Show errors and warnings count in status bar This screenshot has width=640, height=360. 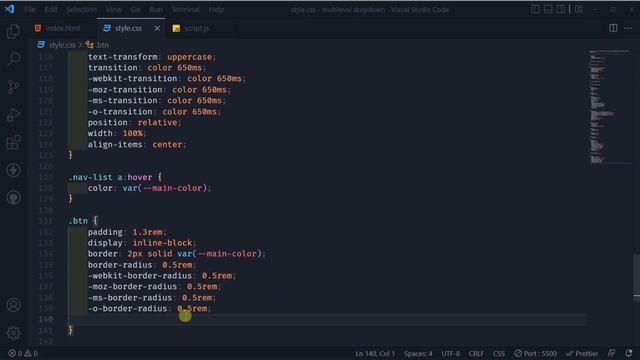coord(23,353)
